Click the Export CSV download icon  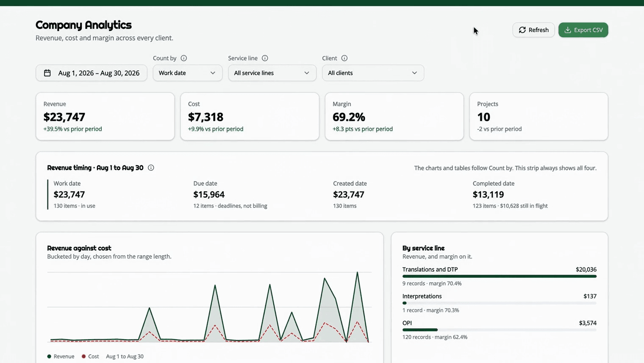pyautogui.click(x=568, y=30)
